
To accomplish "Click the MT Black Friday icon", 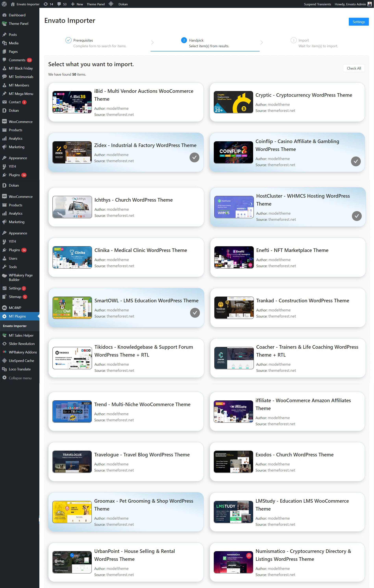I will pos(4,68).
